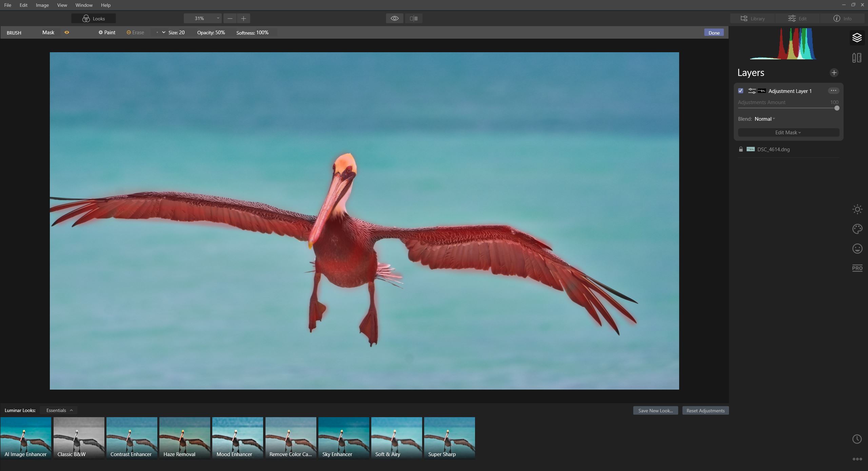
Task: Click the Done button
Action: tap(714, 33)
